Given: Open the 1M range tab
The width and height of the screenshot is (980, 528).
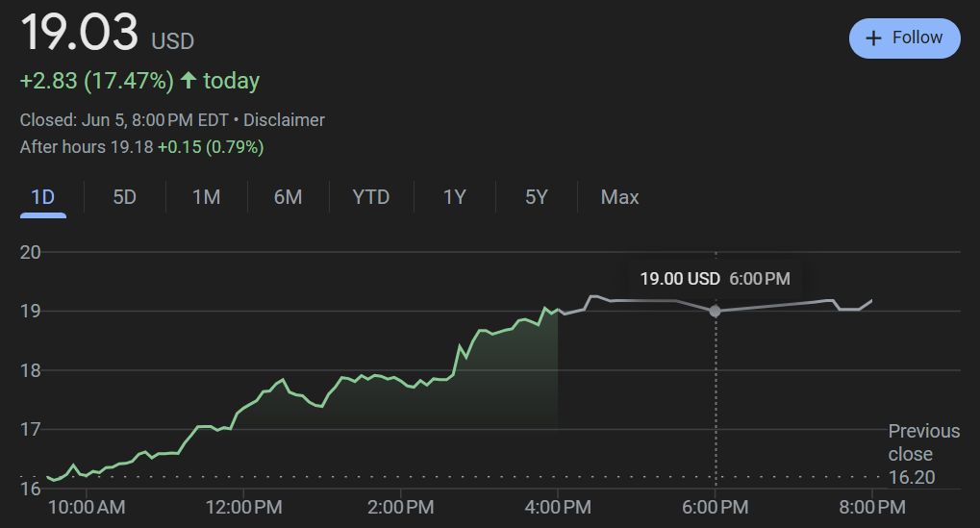Looking at the screenshot, I should click(206, 197).
